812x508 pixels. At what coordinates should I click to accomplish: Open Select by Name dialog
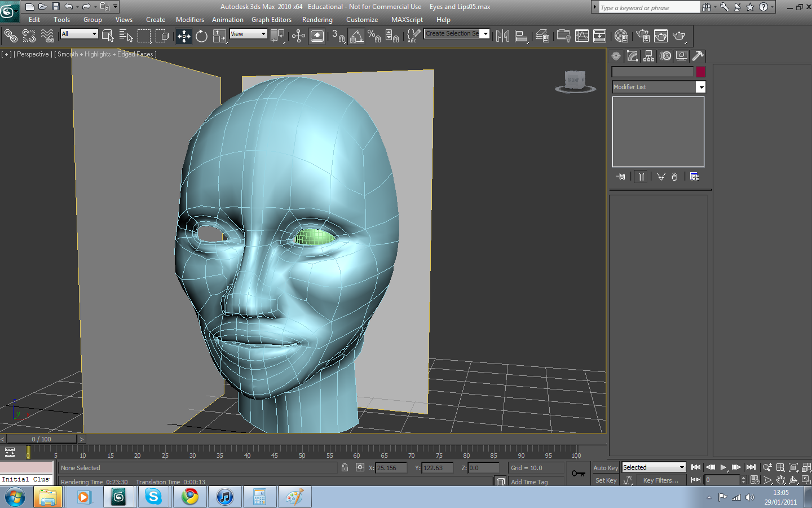[x=127, y=36]
